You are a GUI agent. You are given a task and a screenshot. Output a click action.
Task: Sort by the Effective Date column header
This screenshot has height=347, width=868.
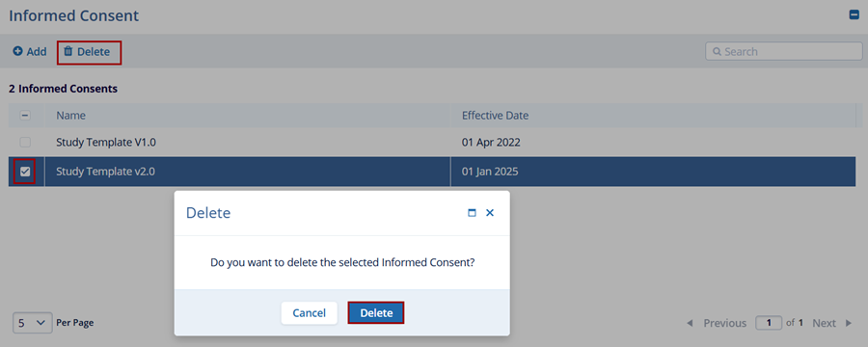pos(495,116)
